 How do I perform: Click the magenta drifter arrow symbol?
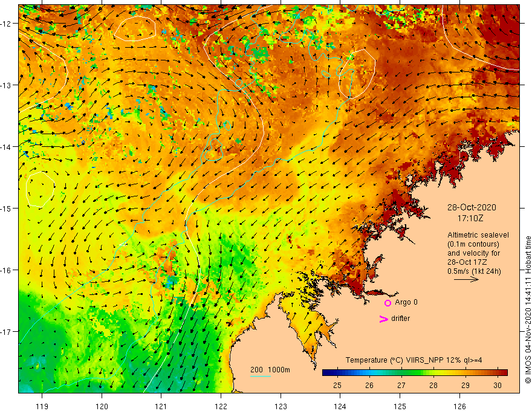point(383,319)
